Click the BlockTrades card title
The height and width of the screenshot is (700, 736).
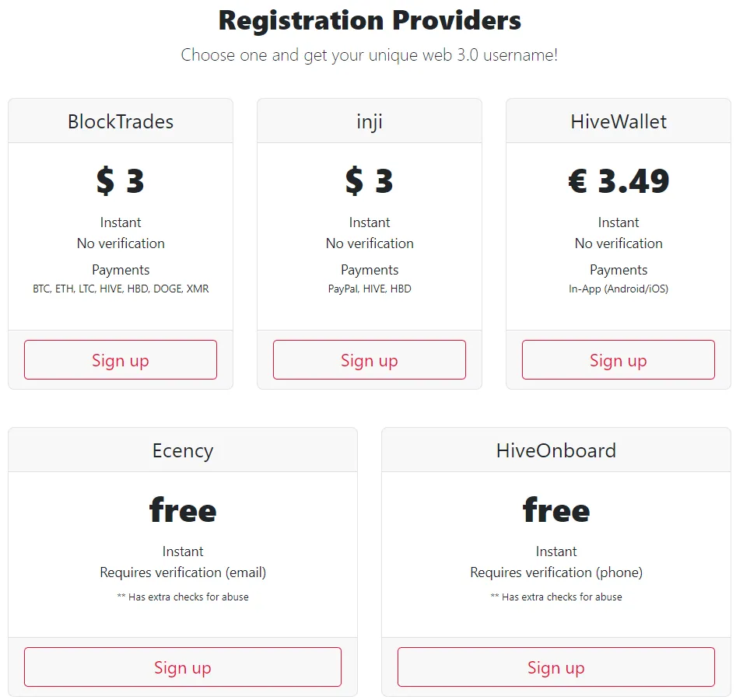[121, 121]
